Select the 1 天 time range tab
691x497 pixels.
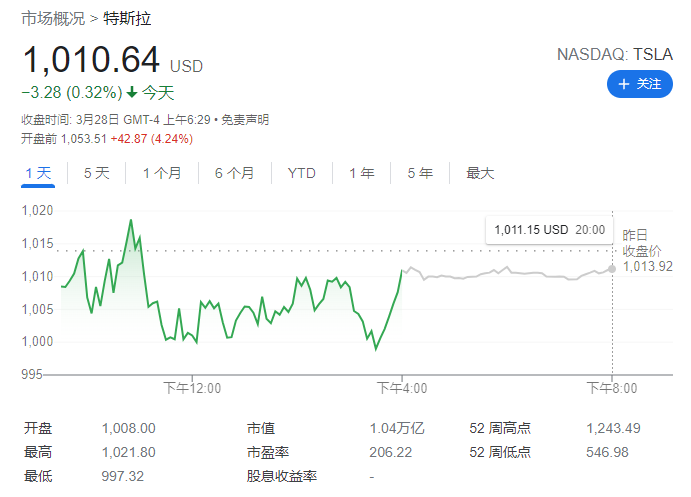(x=38, y=173)
